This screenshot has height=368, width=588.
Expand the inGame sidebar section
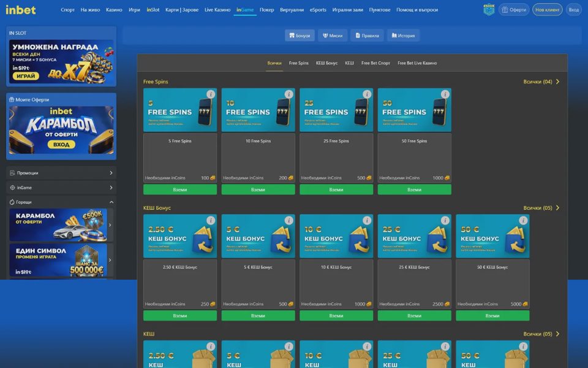pos(61,188)
